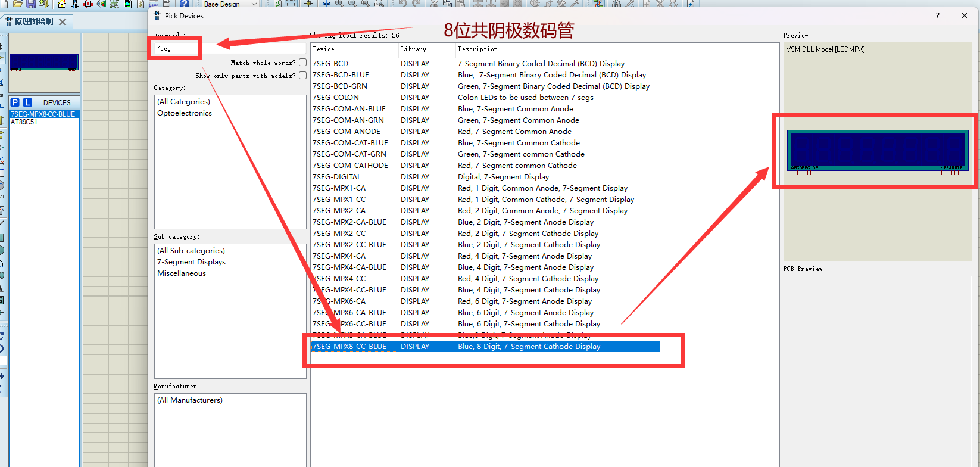Open the Gerber Viewer icon

(x=114, y=4)
